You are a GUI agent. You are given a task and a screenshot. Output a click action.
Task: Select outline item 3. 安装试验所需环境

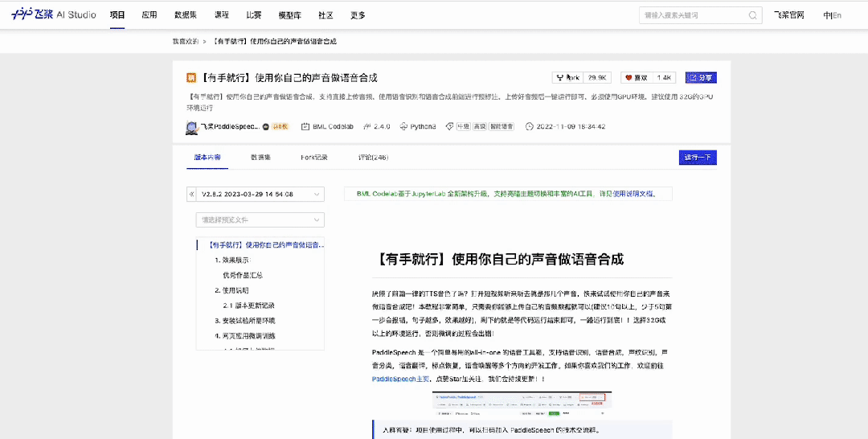(245, 321)
